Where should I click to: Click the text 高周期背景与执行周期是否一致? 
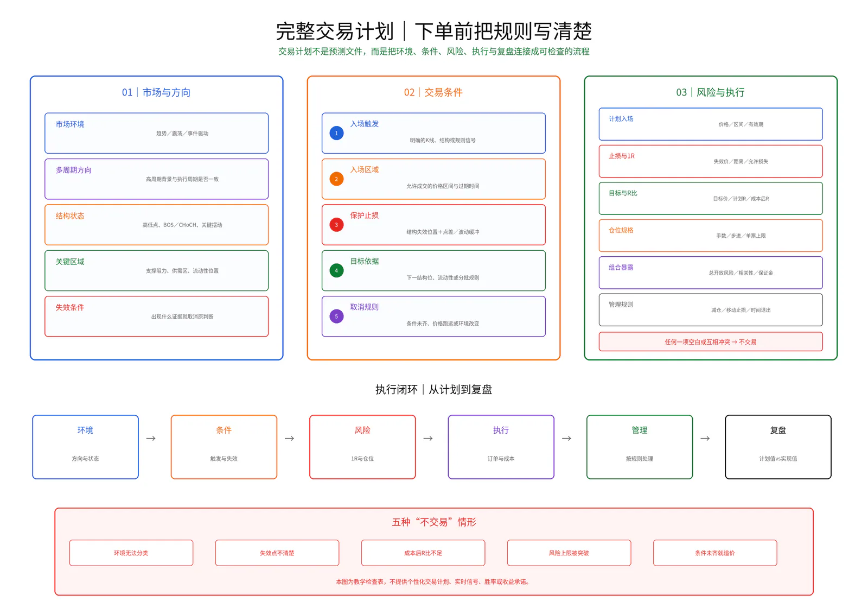click(x=182, y=179)
